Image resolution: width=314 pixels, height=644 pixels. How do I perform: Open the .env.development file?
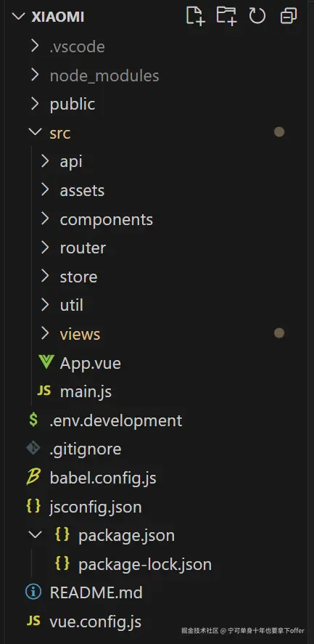pos(116,420)
